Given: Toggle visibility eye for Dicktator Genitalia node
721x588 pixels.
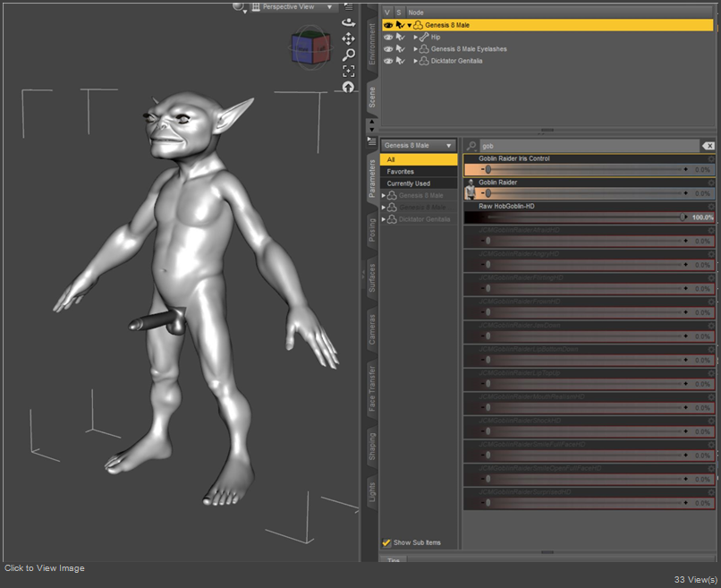Looking at the screenshot, I should (x=388, y=61).
